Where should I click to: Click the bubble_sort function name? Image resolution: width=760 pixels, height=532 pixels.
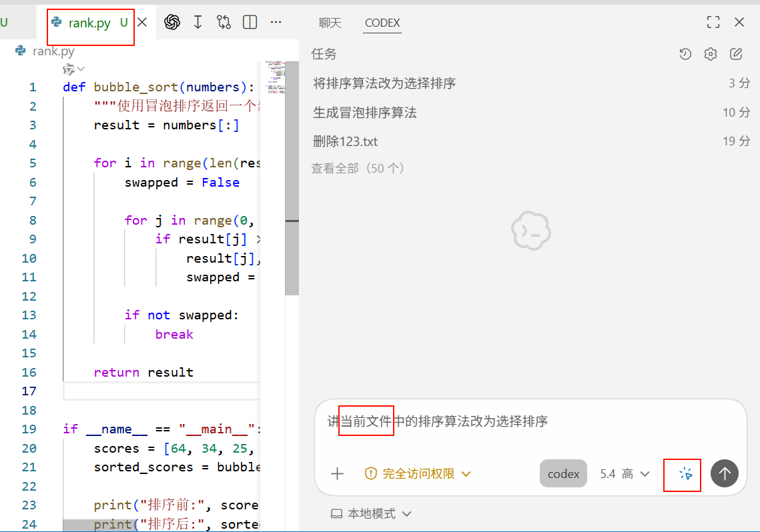(136, 87)
